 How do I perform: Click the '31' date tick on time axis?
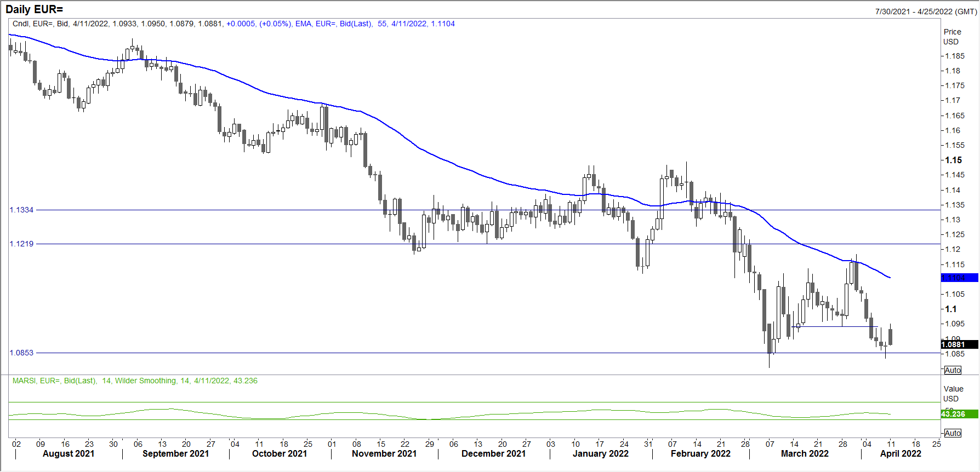(648, 444)
